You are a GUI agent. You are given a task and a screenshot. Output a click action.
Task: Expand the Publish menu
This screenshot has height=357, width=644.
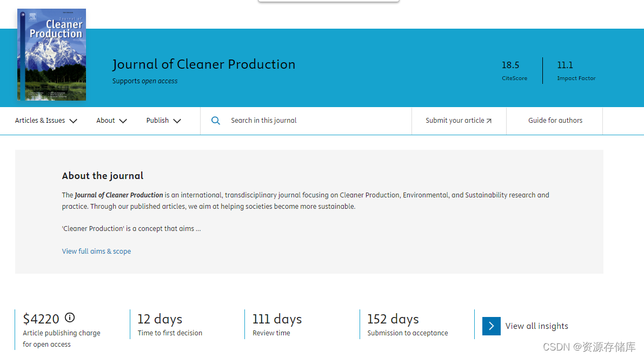(163, 121)
